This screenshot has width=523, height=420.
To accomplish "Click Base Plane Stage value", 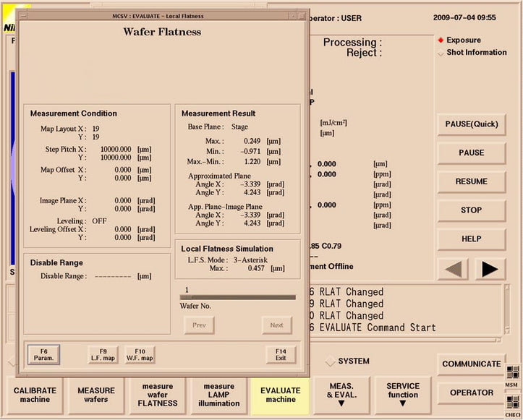I will tap(239, 127).
